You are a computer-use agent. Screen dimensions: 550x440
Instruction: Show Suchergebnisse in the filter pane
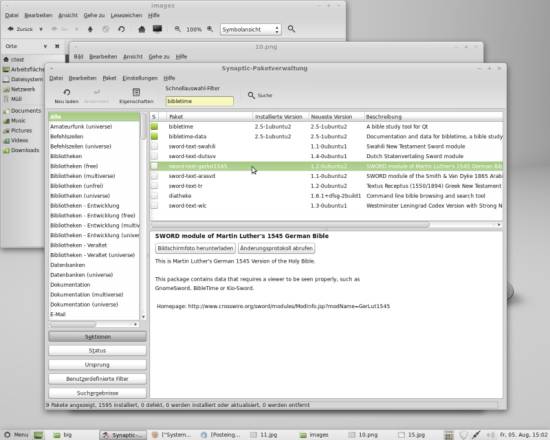coord(98,393)
